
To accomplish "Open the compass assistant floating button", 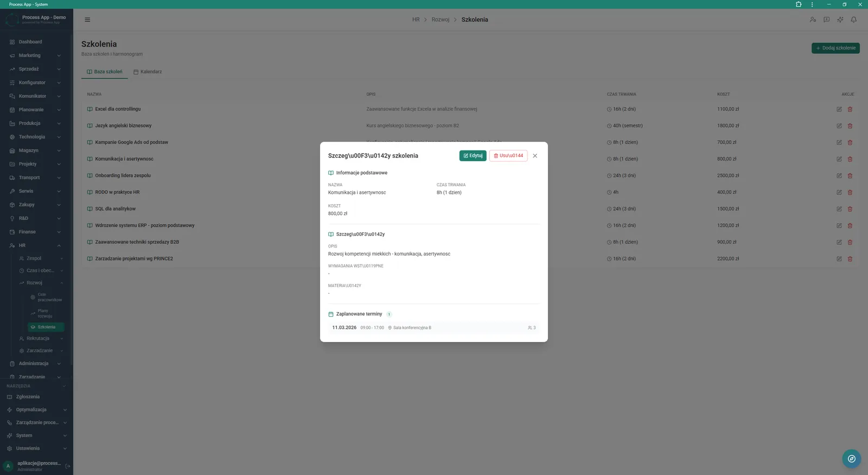I will 851,459.
